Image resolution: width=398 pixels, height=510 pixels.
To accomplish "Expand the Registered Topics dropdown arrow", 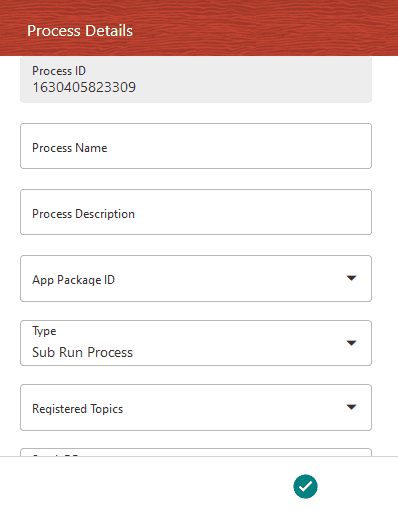I will click(351, 407).
